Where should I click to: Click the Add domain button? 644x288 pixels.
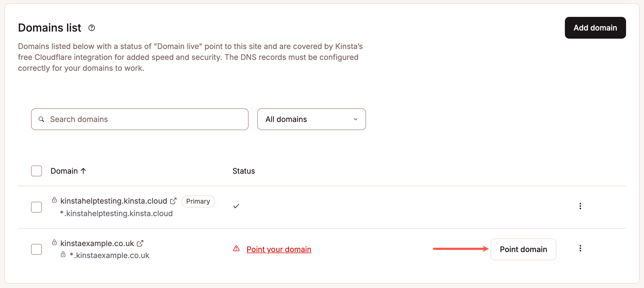click(x=595, y=27)
